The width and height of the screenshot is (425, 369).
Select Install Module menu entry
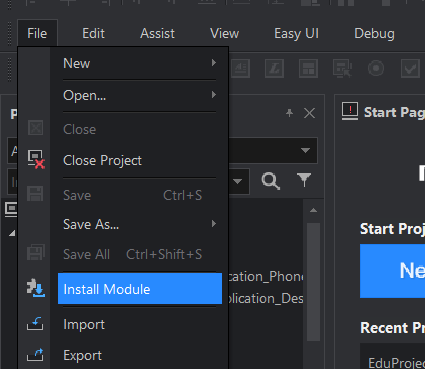click(x=140, y=289)
